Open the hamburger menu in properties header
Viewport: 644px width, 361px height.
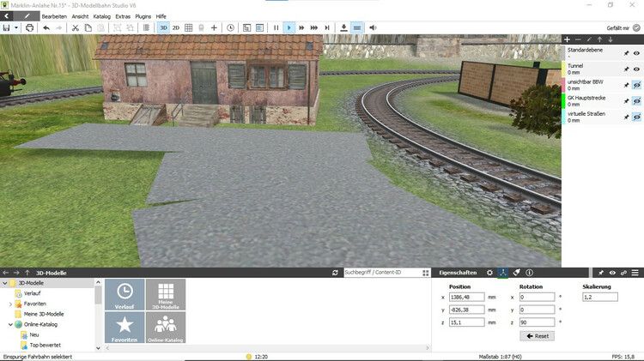[635, 273]
